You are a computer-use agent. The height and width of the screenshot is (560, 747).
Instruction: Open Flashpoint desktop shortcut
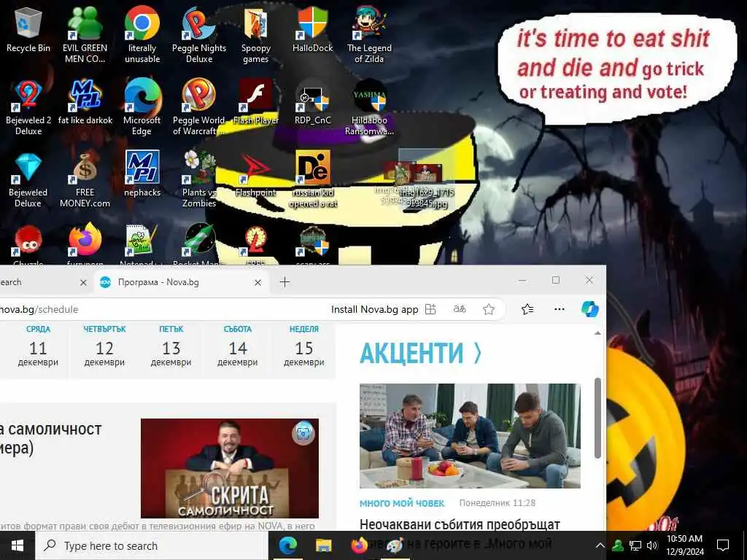click(x=256, y=174)
